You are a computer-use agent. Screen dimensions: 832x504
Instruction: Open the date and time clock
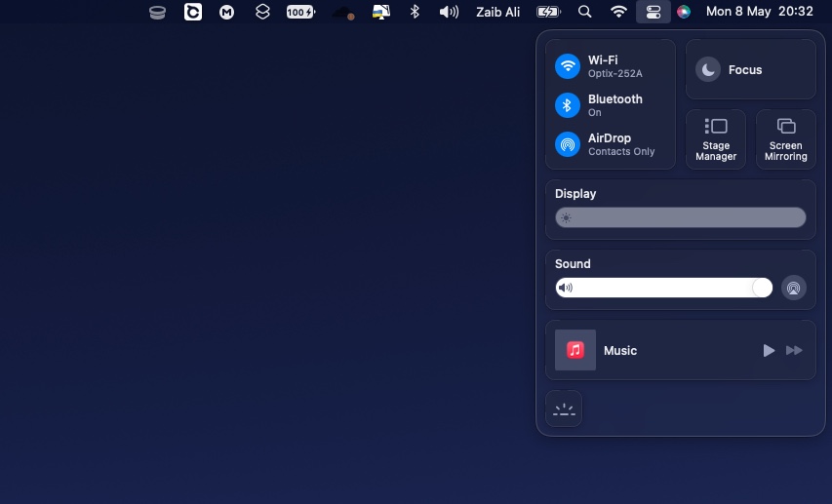tap(759, 12)
